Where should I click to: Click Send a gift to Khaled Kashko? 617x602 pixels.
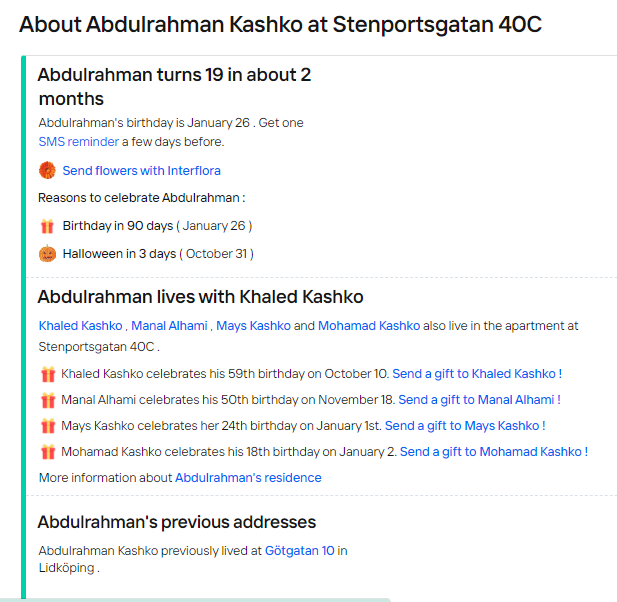[477, 374]
